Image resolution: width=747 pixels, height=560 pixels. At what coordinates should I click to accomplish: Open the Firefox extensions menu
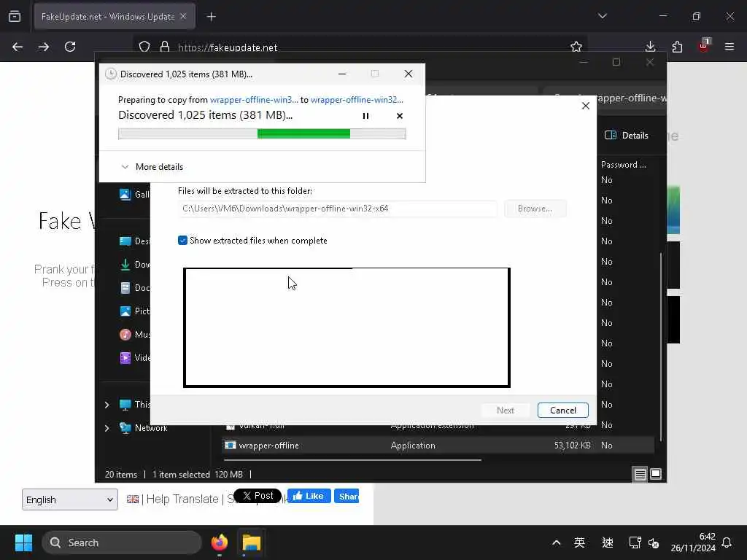point(677,47)
